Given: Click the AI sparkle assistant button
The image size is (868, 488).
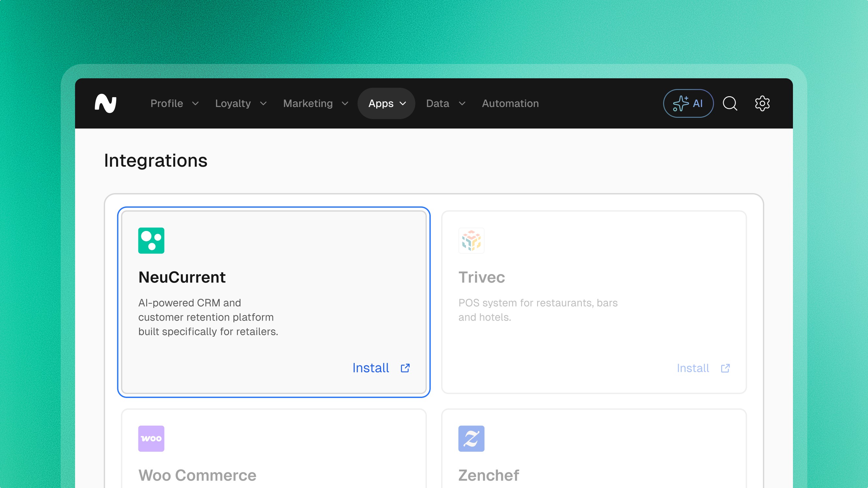Looking at the screenshot, I should tap(688, 103).
